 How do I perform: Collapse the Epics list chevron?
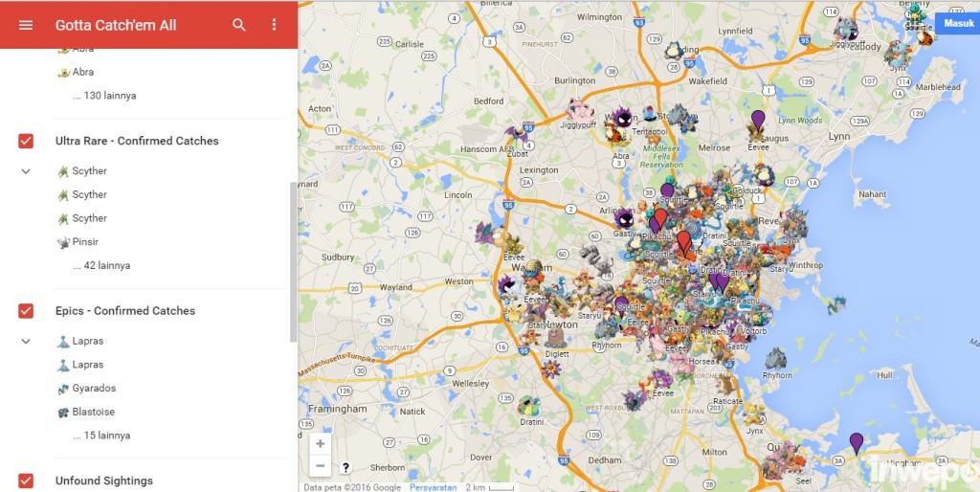(x=26, y=342)
